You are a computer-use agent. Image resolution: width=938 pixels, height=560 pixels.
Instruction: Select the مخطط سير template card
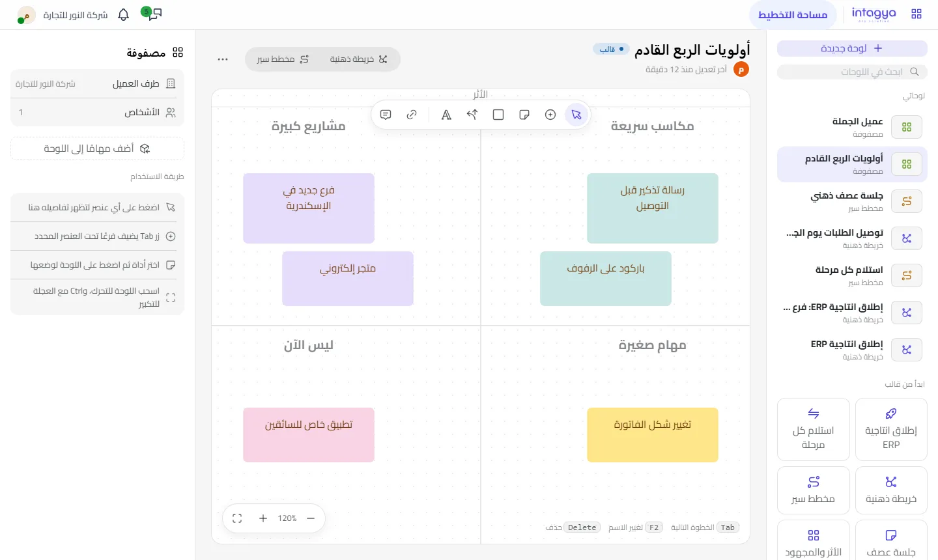point(814,490)
